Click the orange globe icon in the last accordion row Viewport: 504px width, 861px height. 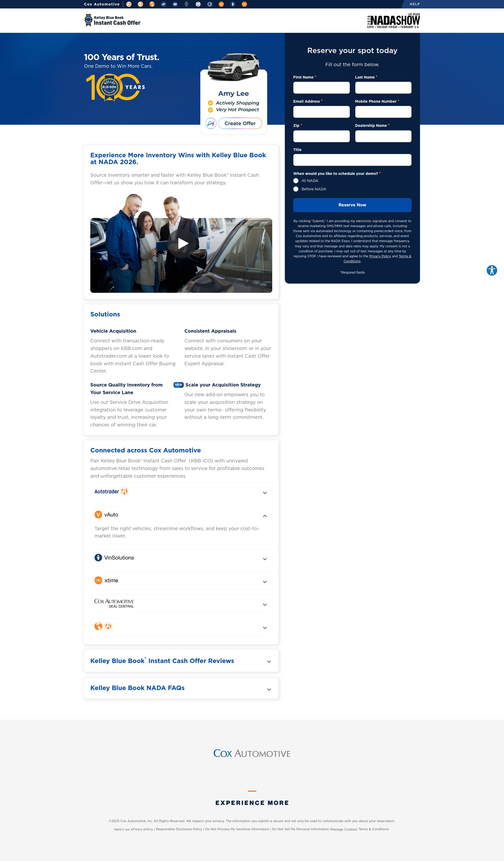pos(98,626)
